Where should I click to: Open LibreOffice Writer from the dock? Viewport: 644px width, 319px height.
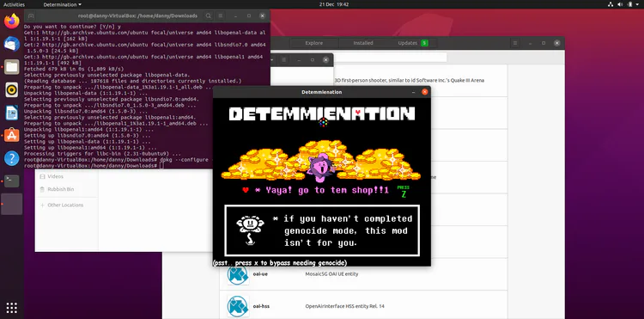pyautogui.click(x=12, y=113)
